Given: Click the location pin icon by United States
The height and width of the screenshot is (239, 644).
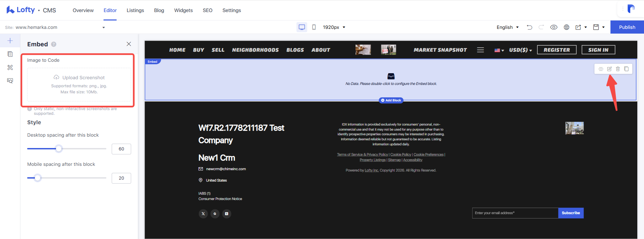Looking at the screenshot, I should coord(201,180).
